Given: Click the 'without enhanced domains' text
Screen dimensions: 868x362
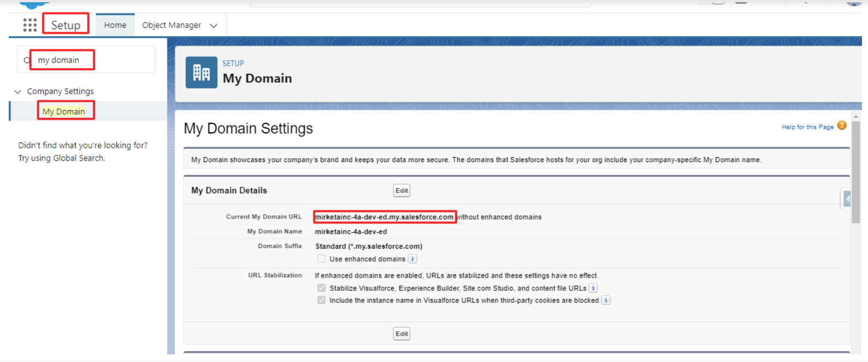Looking at the screenshot, I should [500, 217].
